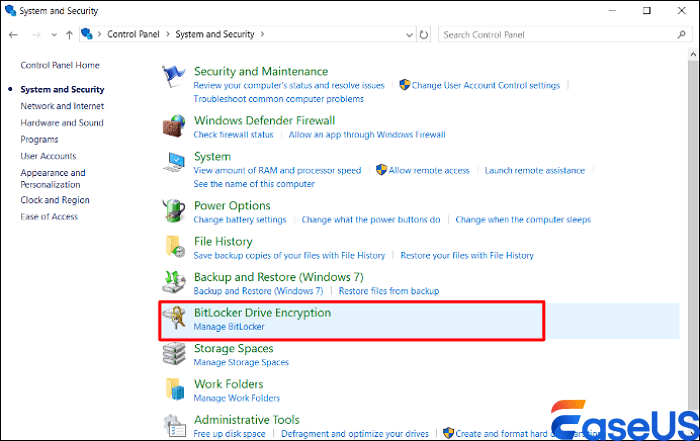
Task: Click Check firewall status
Action: [x=233, y=134]
